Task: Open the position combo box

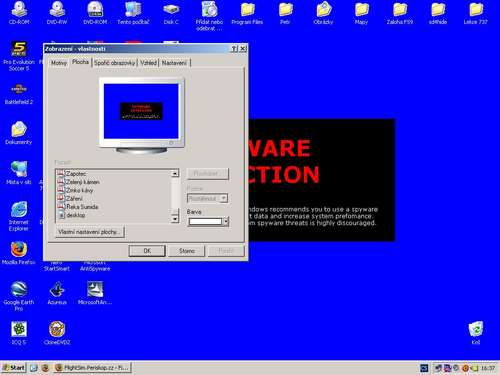Action: point(207,199)
